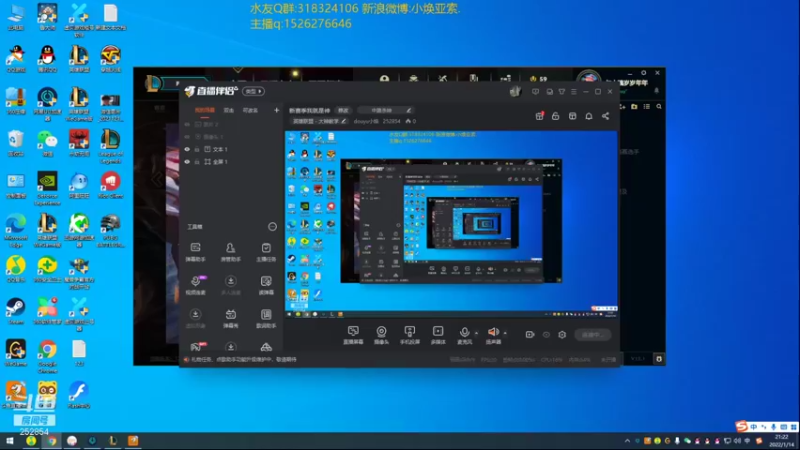800x450 pixels.
Task: Open 房管助手 tool in the toolbox
Action: click(231, 252)
